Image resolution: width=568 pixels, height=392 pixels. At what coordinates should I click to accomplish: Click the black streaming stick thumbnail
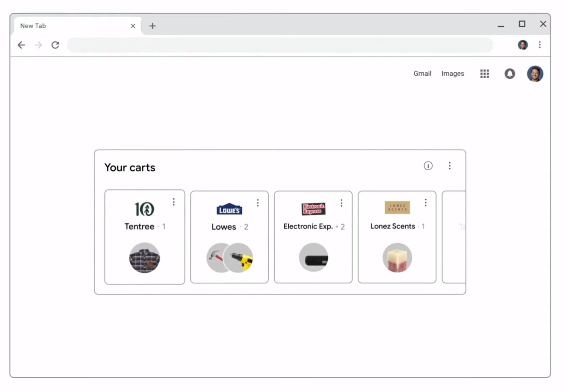313,257
